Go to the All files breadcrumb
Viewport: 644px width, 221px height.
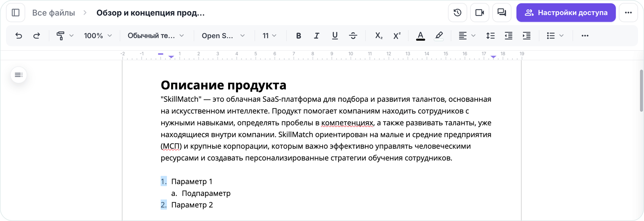click(54, 13)
